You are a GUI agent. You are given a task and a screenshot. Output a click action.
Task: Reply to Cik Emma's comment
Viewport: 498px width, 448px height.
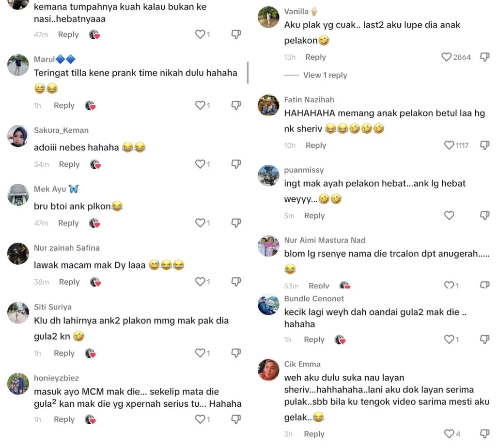point(314,434)
